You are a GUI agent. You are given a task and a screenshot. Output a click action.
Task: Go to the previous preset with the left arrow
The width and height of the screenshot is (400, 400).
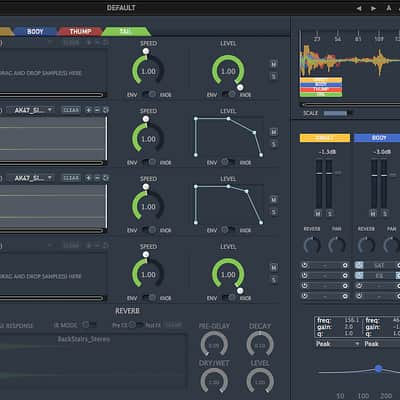coord(359,8)
